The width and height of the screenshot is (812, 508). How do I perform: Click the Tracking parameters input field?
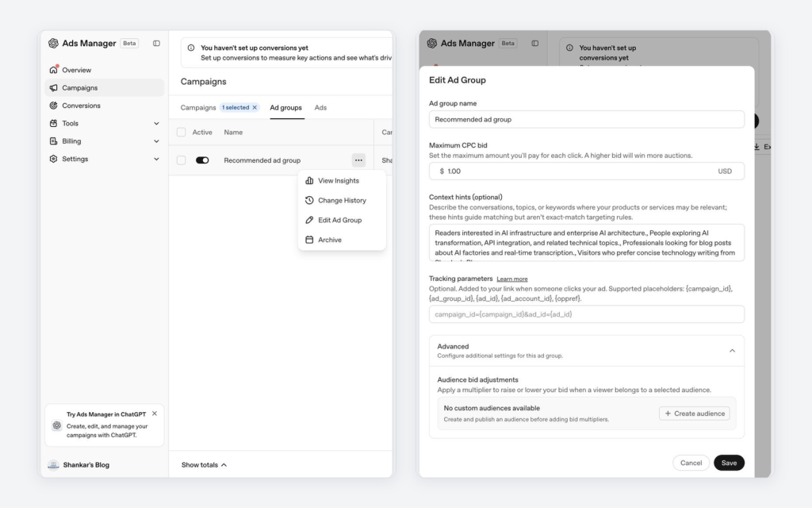[587, 314]
